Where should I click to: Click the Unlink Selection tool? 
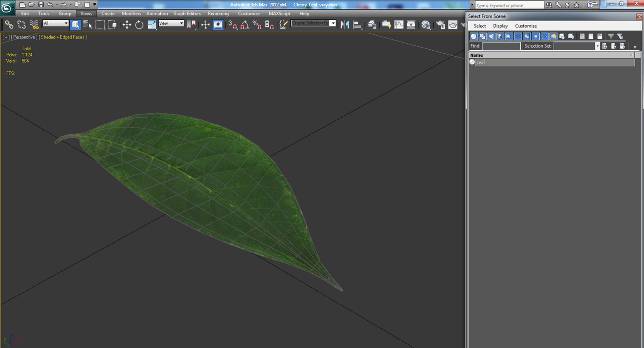[21, 25]
